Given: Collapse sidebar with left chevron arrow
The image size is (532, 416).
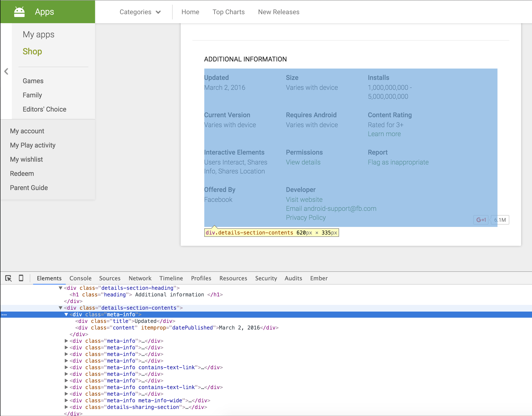Looking at the screenshot, I should tap(6, 71).
